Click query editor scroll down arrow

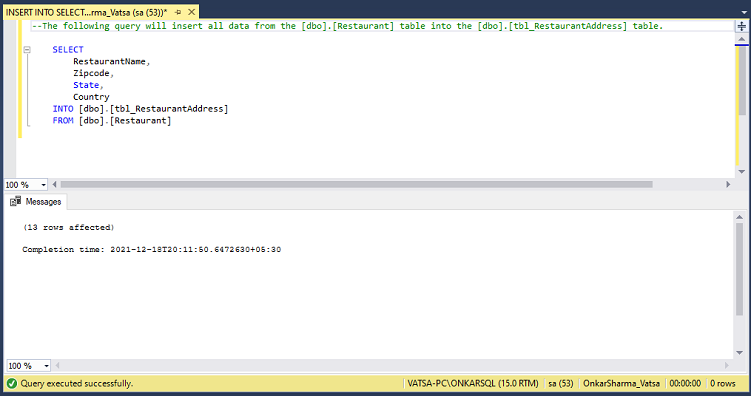[741, 171]
